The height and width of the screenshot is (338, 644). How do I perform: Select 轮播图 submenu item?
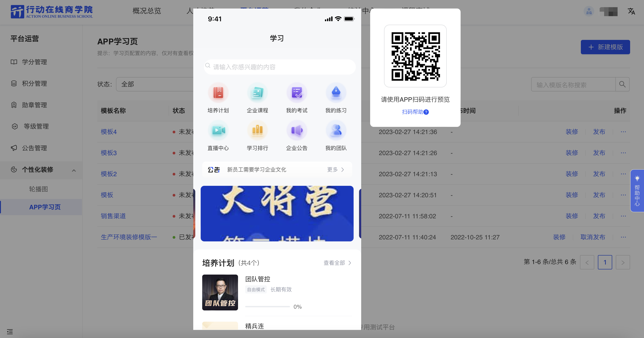tap(38, 189)
